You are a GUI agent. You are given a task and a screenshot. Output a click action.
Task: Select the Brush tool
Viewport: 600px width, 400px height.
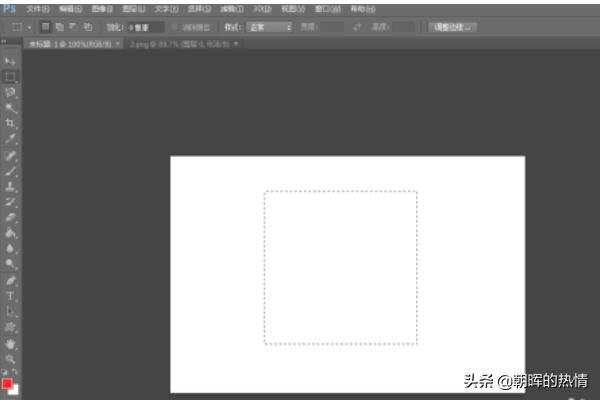(x=10, y=171)
